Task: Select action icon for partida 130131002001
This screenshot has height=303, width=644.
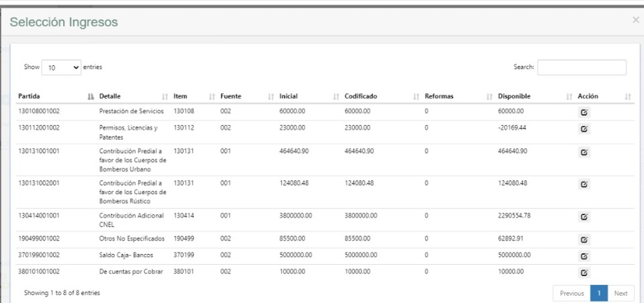Action: click(584, 184)
